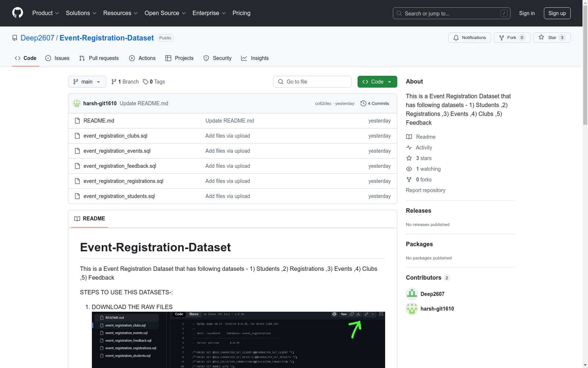Open the README screenshot image
This screenshot has width=588, height=368.
click(239, 340)
